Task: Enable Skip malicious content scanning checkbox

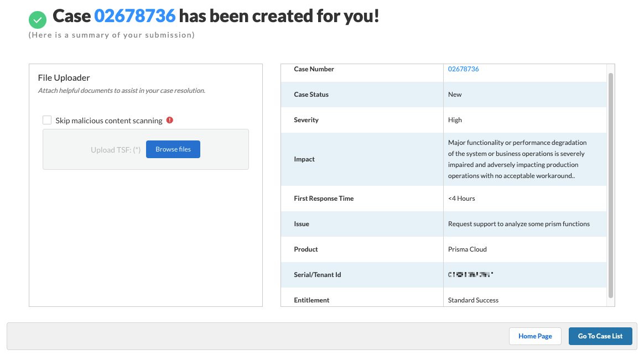Action: [x=47, y=121]
